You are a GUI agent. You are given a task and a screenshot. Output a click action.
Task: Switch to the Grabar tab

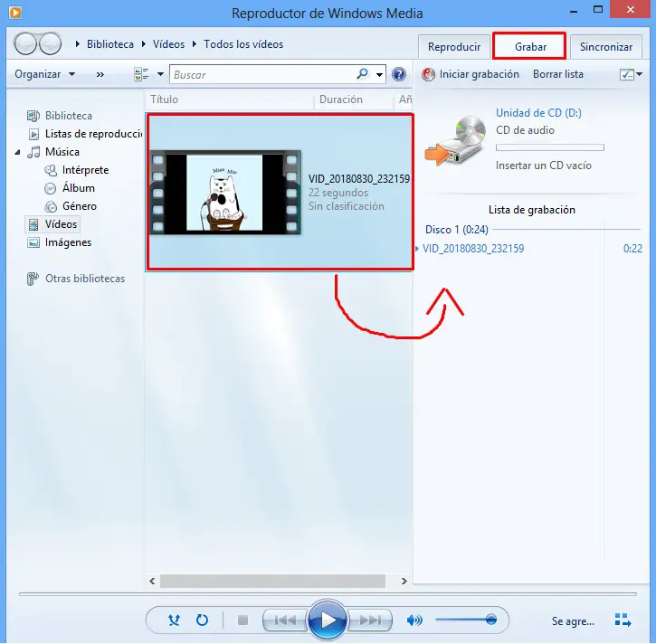click(x=529, y=46)
